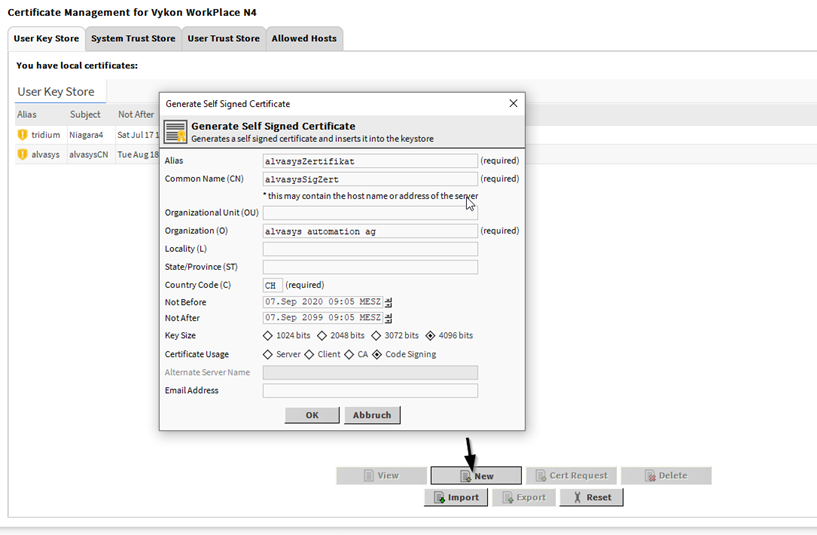Screen dimensions: 817x535
Task: Click the Locality (L) field
Action: coord(370,249)
